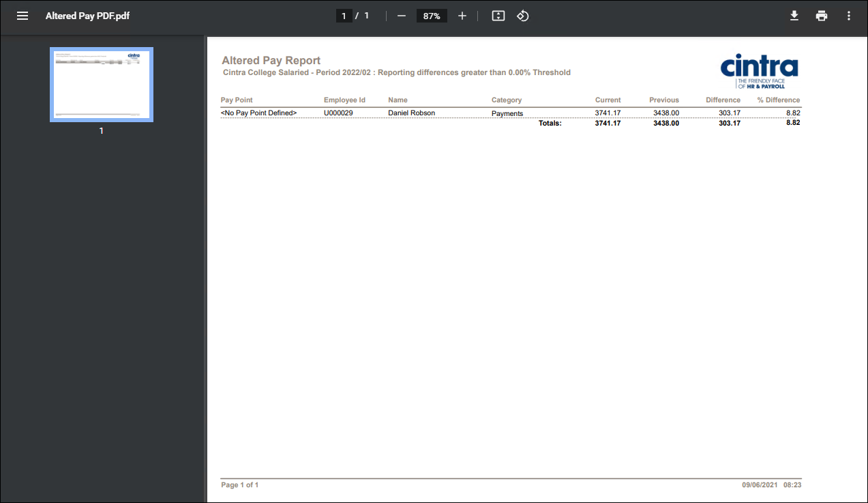868x503 pixels.
Task: Open the three-dot more actions menu
Action: click(849, 16)
